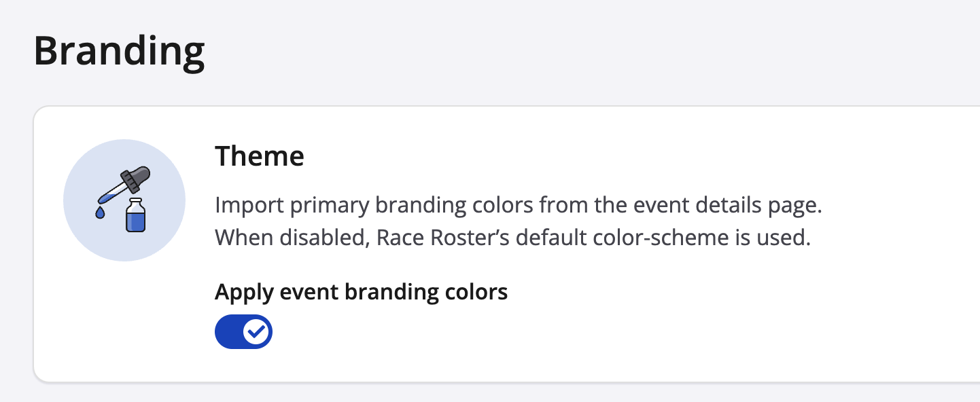Click the words "Race Roster's" in the description
Image resolution: width=980 pixels, height=402 pixels.
tap(431, 238)
